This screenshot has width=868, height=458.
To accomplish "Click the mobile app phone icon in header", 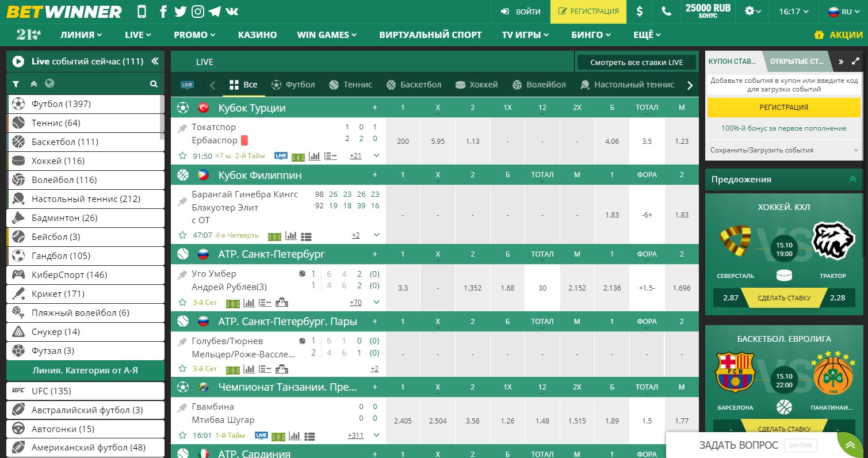I will point(142,12).
